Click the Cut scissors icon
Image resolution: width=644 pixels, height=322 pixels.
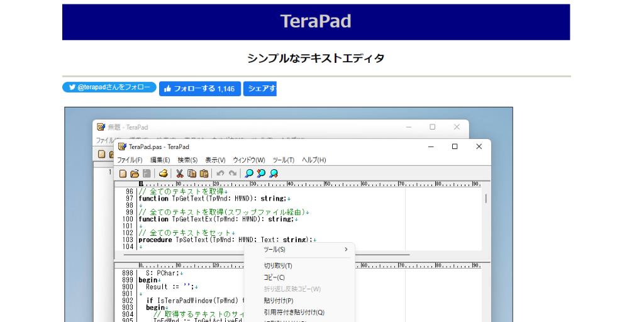pos(179,174)
